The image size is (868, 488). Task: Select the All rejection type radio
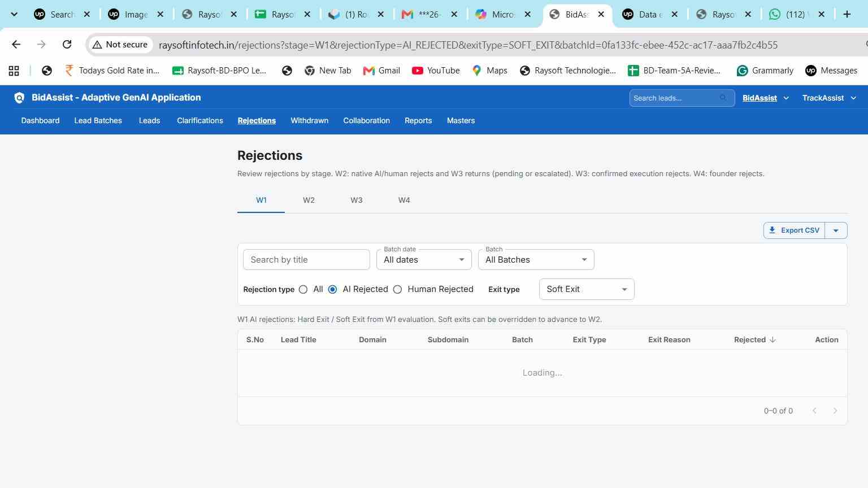[303, 289]
